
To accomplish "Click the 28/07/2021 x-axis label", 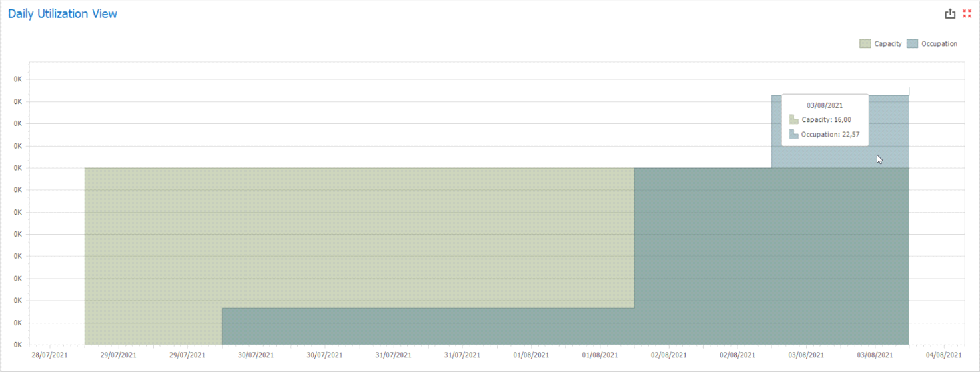I will point(50,355).
